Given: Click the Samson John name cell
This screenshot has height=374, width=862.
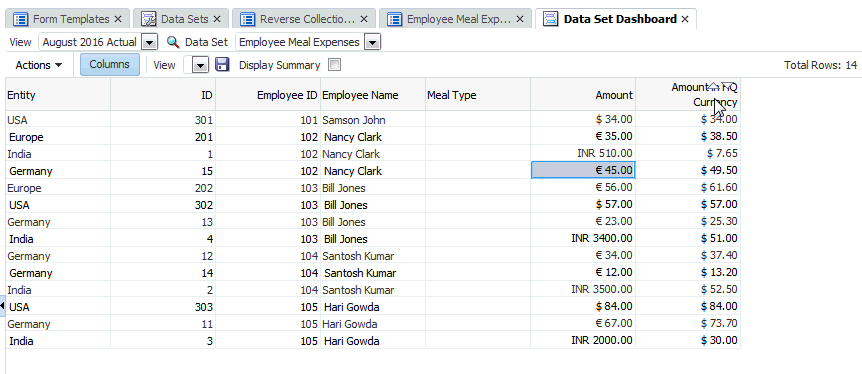Looking at the screenshot, I should point(373,119).
